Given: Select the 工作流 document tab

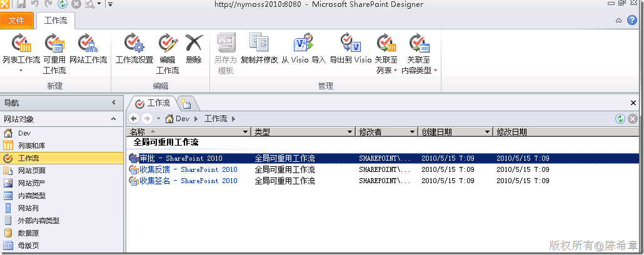Looking at the screenshot, I should pos(153,102).
